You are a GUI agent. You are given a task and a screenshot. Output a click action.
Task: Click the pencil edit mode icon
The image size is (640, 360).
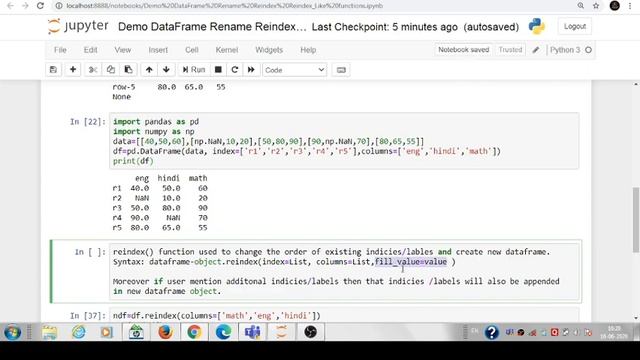(x=536, y=50)
